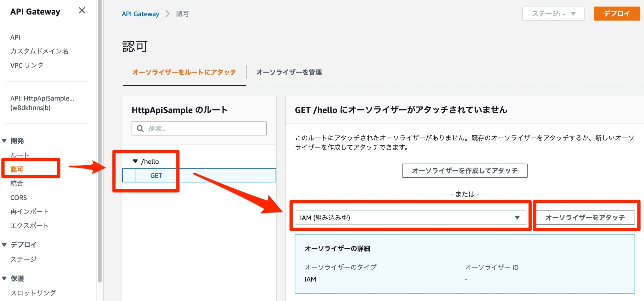Click the route search input field

coord(199,128)
